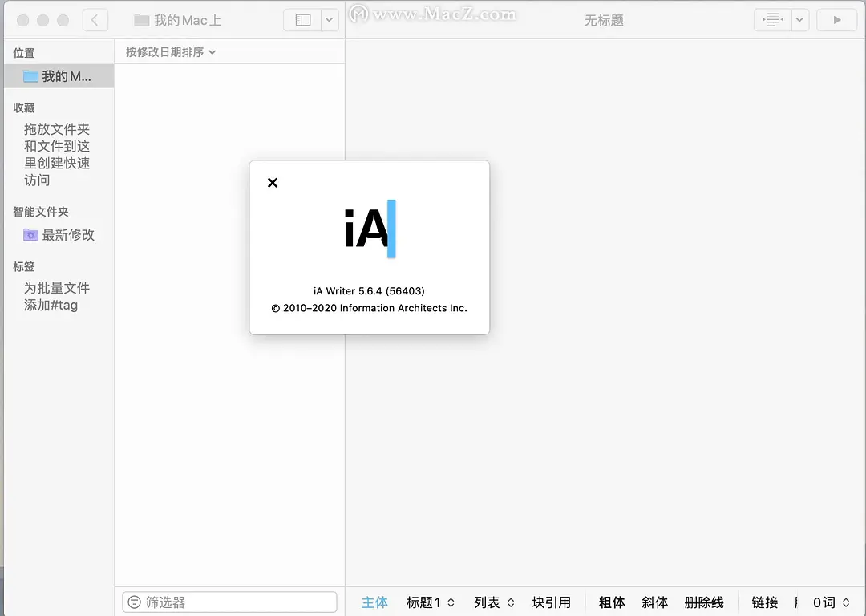Click the 无标题 document title

click(604, 20)
